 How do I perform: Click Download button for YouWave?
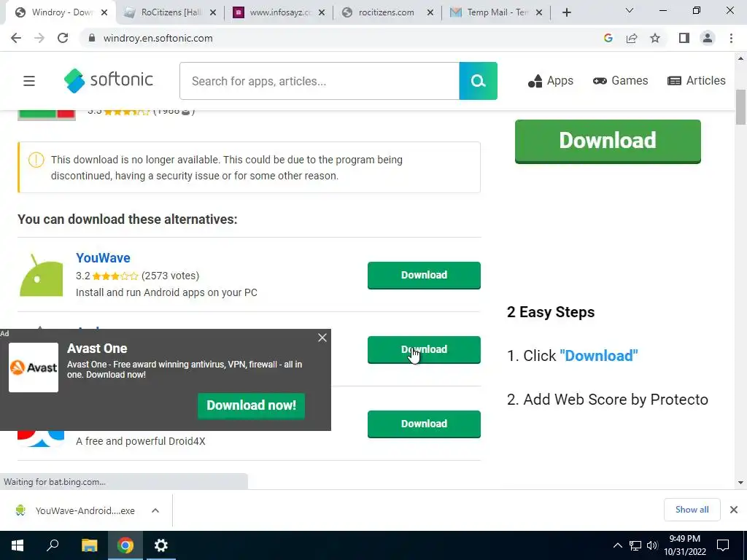click(x=424, y=275)
